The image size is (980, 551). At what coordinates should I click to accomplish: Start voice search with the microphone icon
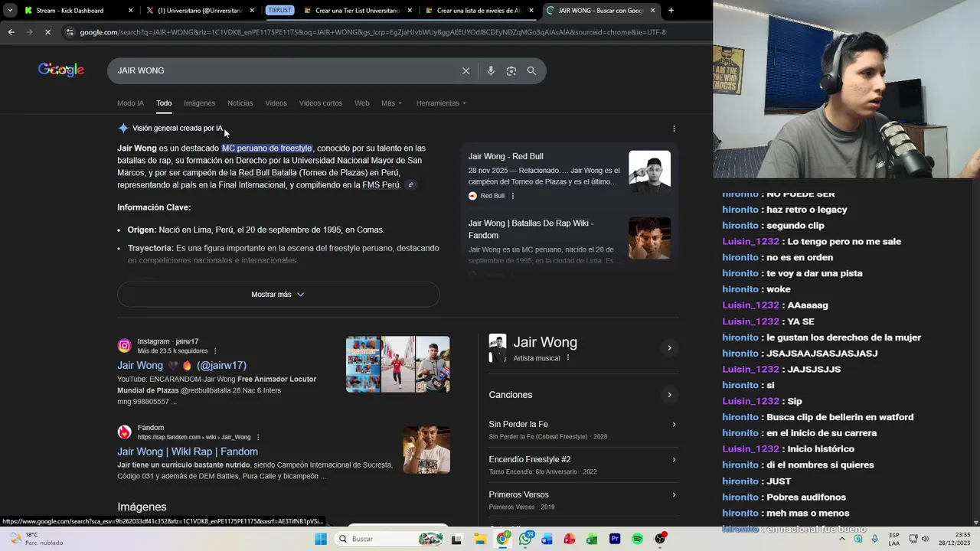[491, 71]
